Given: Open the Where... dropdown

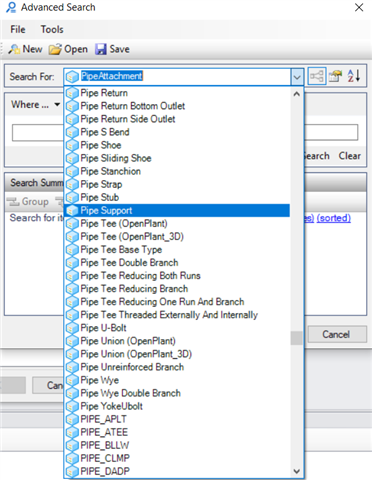Looking at the screenshot, I should pos(35,105).
